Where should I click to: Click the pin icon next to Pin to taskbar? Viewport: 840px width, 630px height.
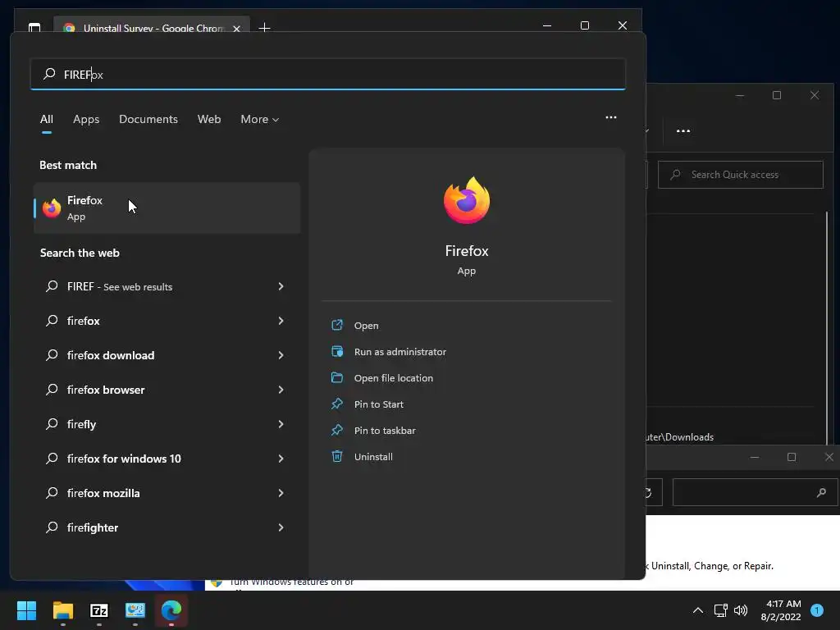(x=337, y=430)
